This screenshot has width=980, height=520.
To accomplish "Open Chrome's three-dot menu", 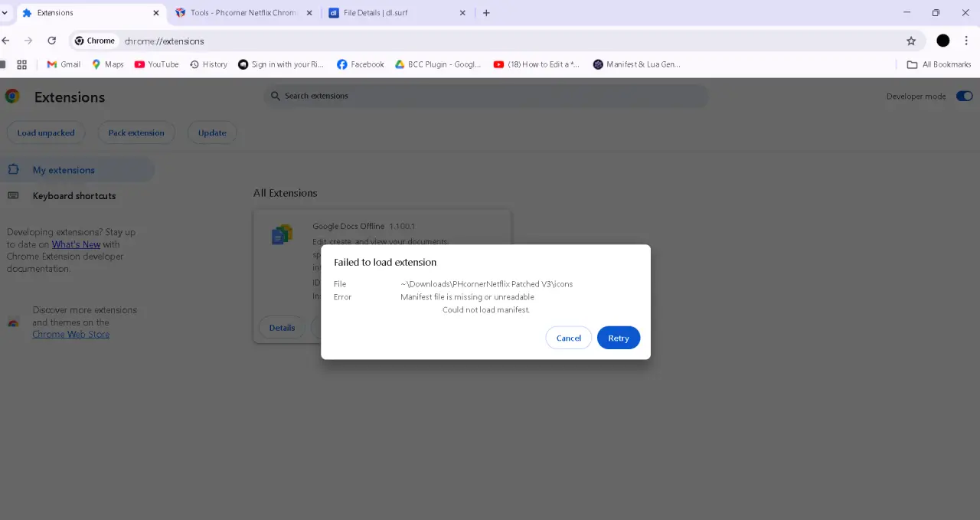I will click(967, 41).
